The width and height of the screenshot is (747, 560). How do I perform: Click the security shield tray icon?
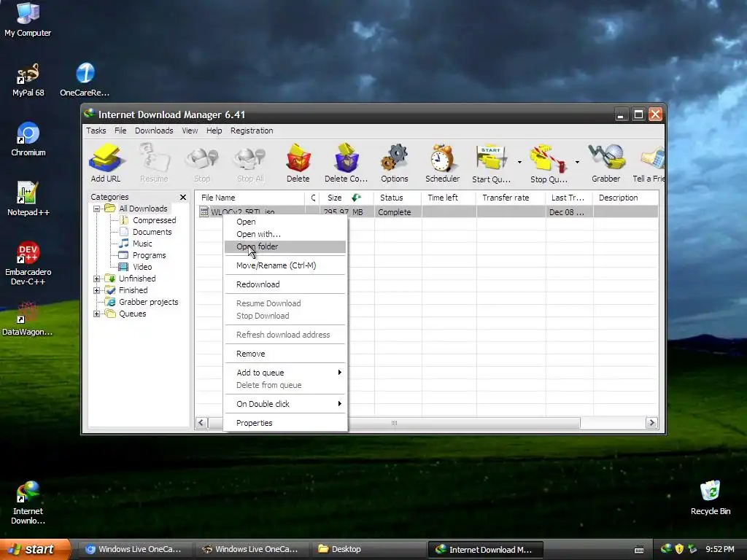click(679, 549)
